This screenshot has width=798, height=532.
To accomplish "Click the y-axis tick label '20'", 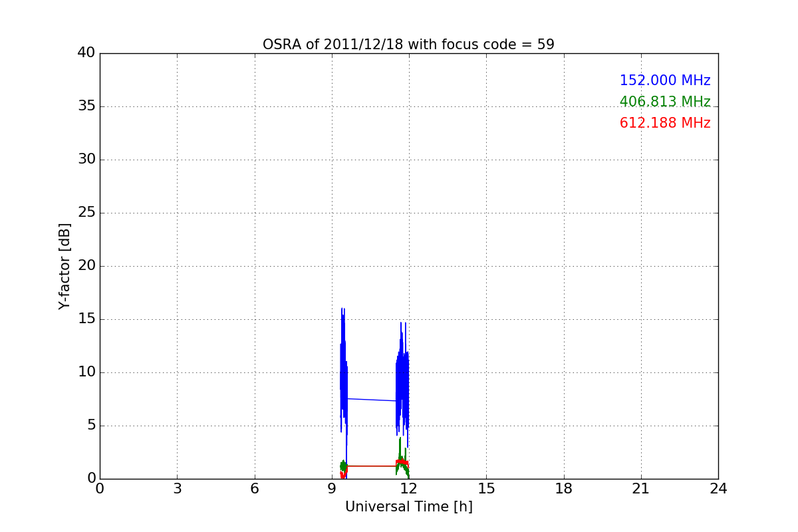I will point(86,266).
